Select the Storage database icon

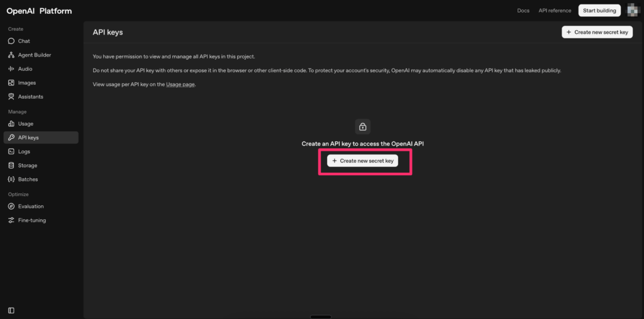pos(11,166)
